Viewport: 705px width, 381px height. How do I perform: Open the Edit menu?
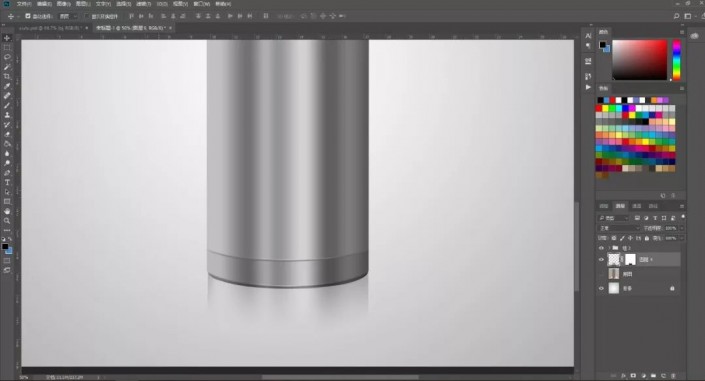[x=44, y=4]
